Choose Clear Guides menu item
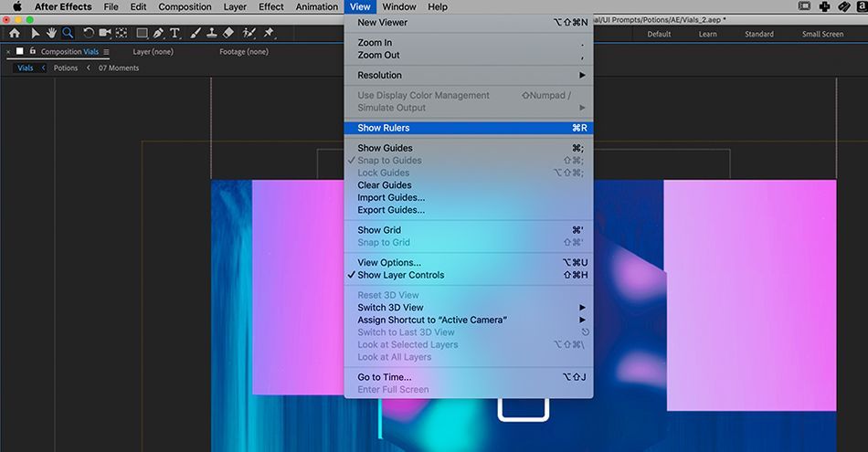This screenshot has width=868, height=452. click(x=469, y=185)
